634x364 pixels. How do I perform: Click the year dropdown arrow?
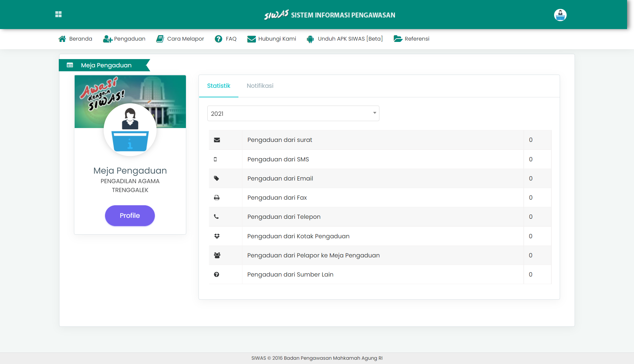tap(374, 113)
